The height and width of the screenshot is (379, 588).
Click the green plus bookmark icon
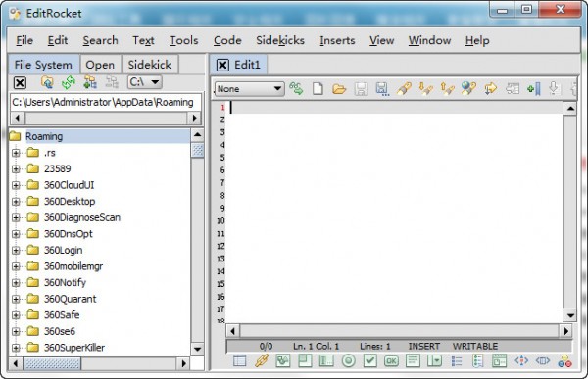(x=534, y=89)
